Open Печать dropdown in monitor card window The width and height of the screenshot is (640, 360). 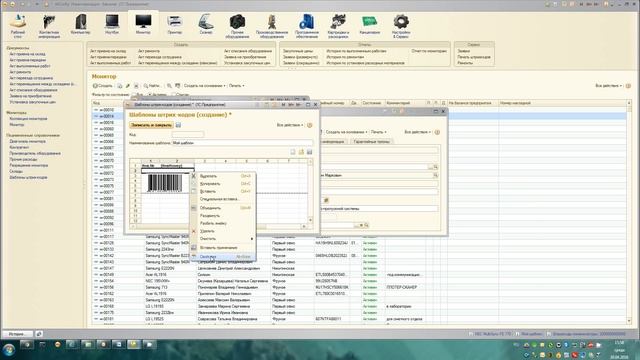pyautogui.click(x=378, y=132)
